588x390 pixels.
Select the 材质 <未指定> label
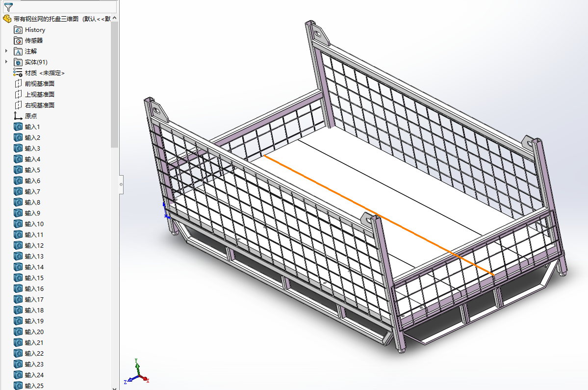pyautogui.click(x=45, y=73)
